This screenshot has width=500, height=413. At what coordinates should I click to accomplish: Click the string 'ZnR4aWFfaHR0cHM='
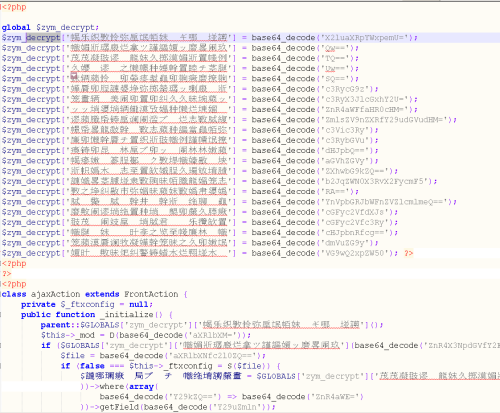click(365, 110)
